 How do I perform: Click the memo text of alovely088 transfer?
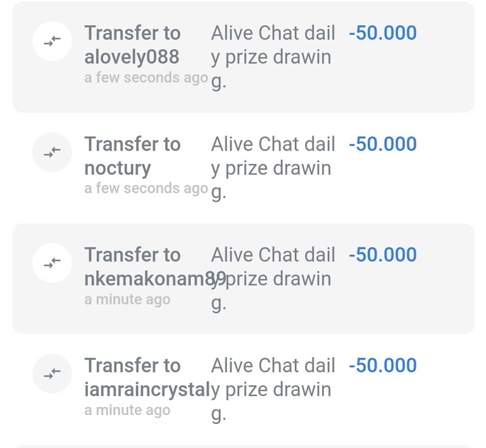coord(272,57)
